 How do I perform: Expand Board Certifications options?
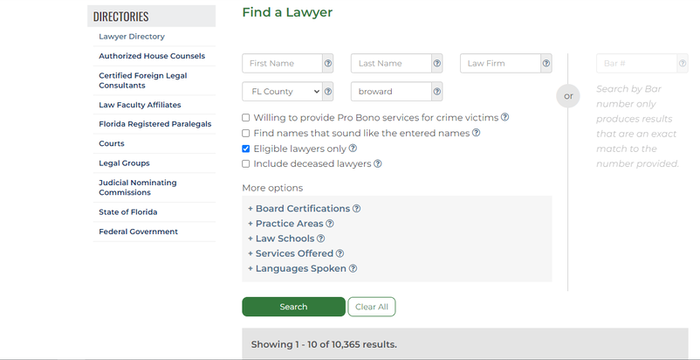(x=299, y=209)
